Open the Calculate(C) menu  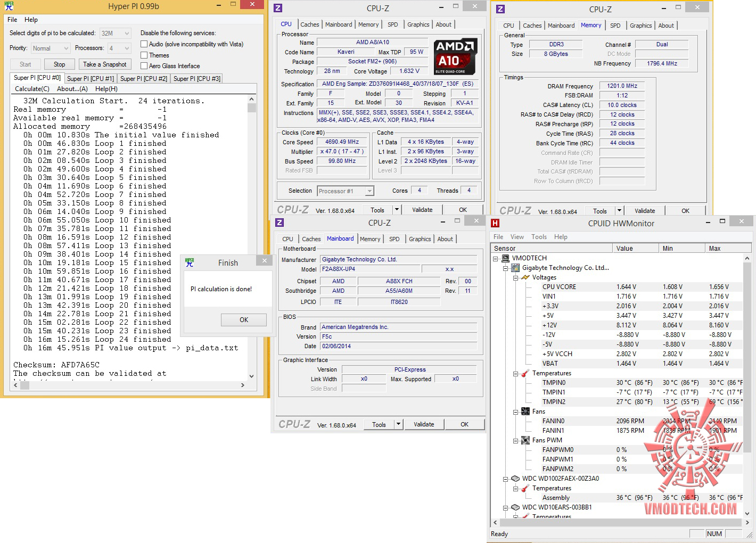click(x=32, y=89)
